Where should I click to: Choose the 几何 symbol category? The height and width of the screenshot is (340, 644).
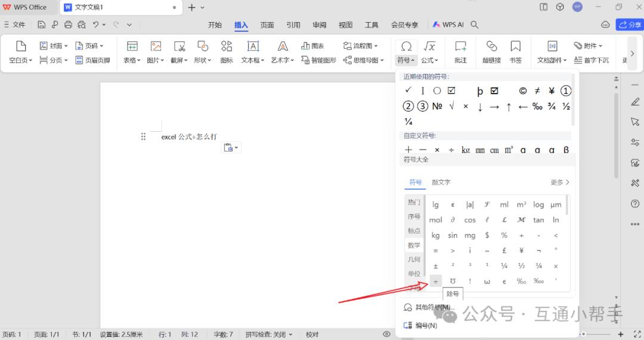pyautogui.click(x=414, y=259)
